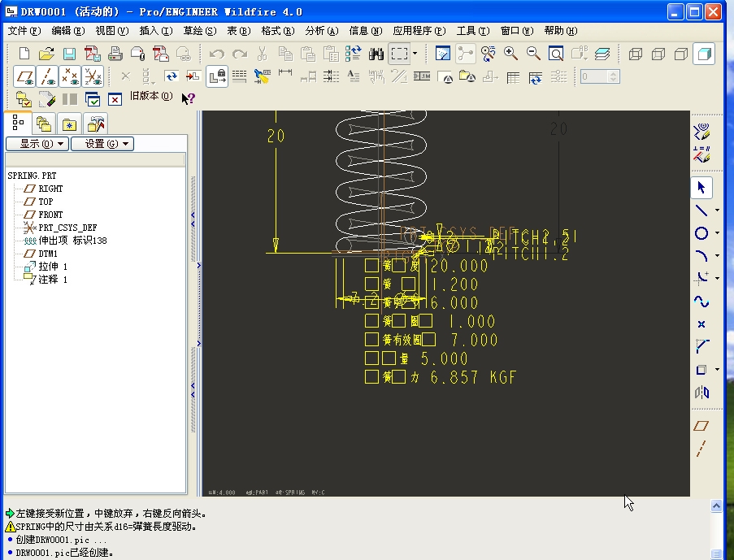Open the 草绘(S) menu
The image size is (734, 560).
200,31
